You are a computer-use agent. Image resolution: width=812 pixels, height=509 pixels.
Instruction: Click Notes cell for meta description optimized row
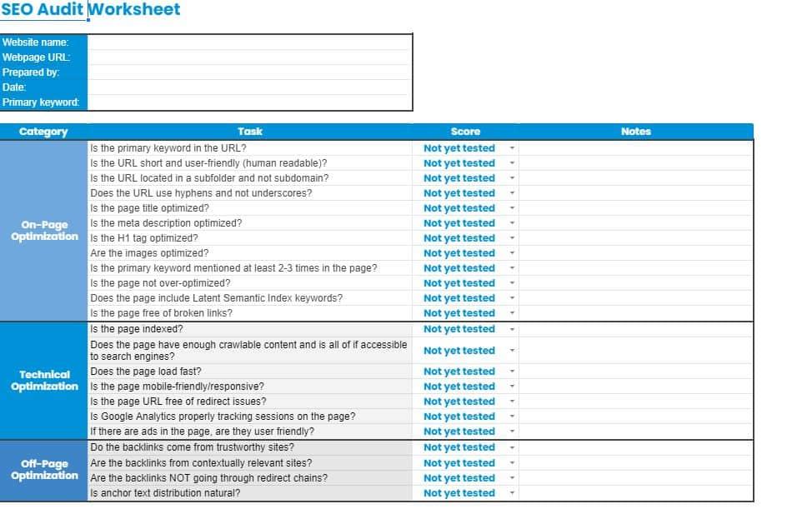pos(635,223)
